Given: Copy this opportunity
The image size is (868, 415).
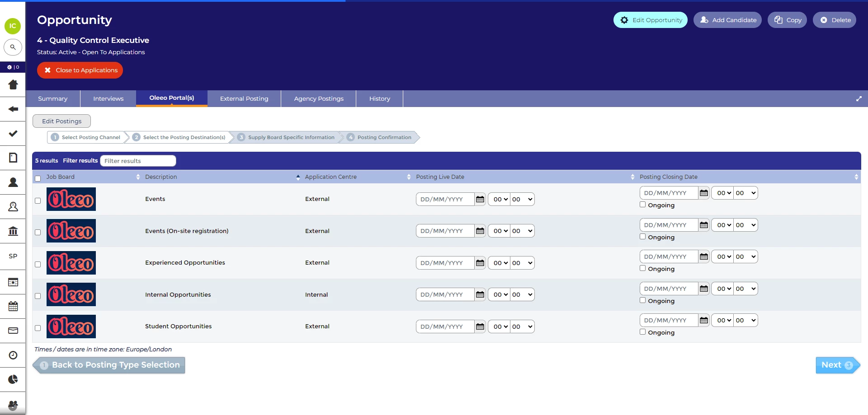Looking at the screenshot, I should click(x=787, y=20).
